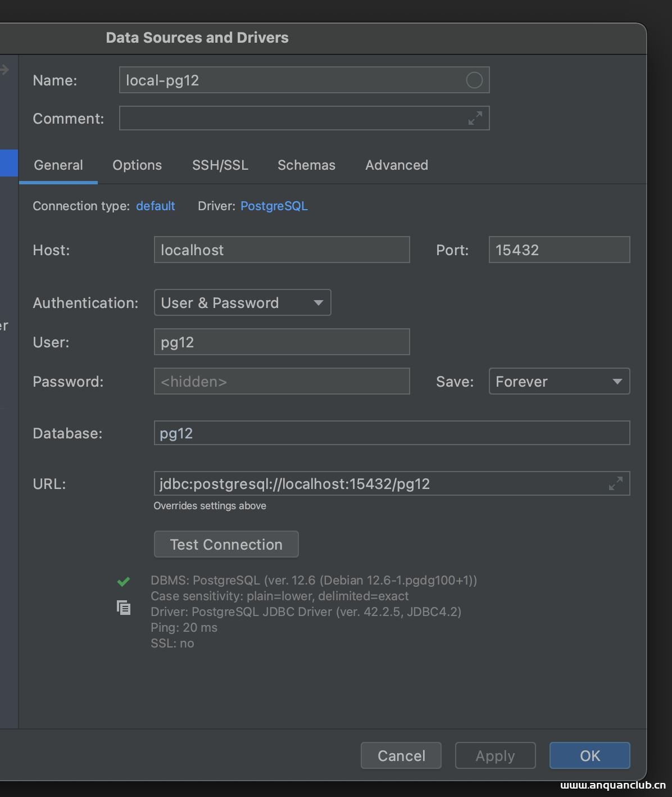Click the green success checkmark icon

[x=124, y=581]
